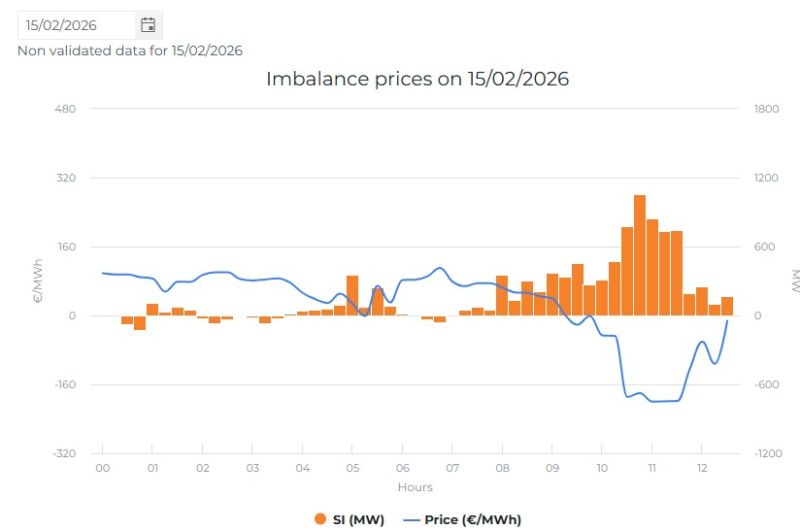Viewport: 800px width, 530px height.
Task: Toggle the Price (€/MWh) legend series
Action: pos(462,519)
